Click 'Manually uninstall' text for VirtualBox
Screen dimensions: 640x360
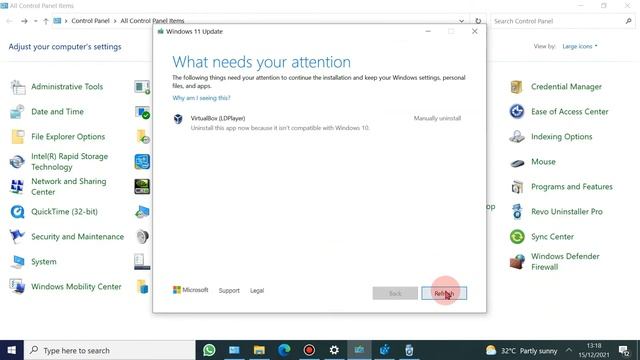(437, 118)
